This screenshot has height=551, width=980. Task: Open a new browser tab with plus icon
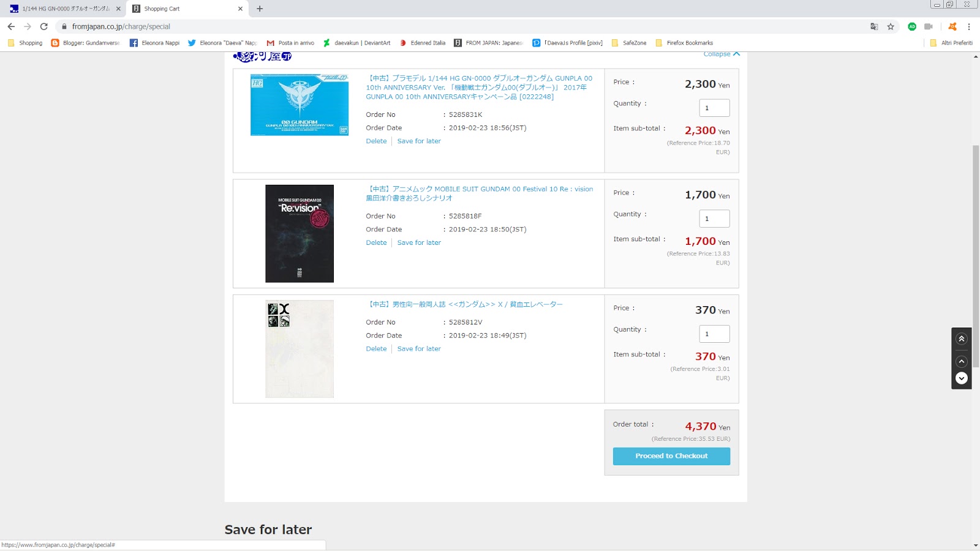click(x=260, y=9)
